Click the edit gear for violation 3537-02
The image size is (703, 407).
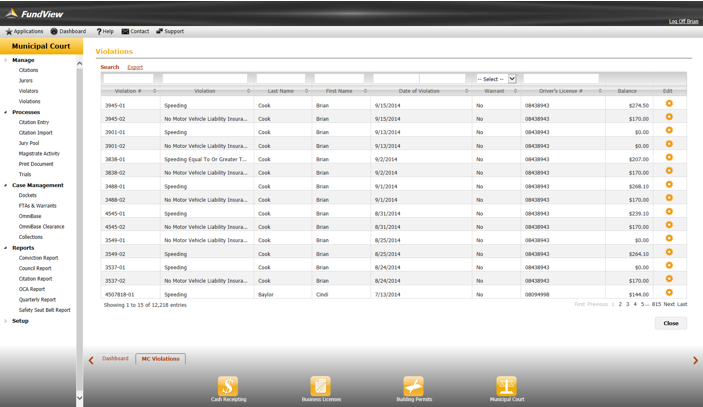coord(669,279)
